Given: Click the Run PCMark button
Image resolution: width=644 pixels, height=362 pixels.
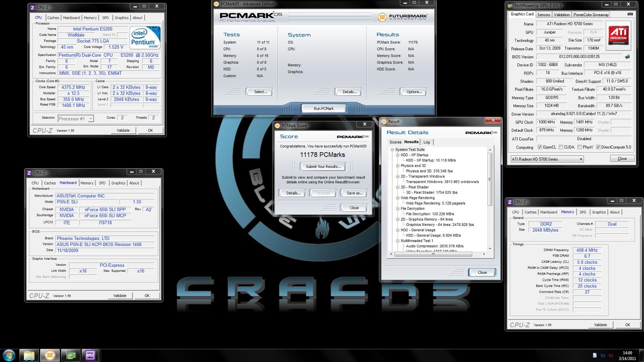Looking at the screenshot, I should pos(324,109).
